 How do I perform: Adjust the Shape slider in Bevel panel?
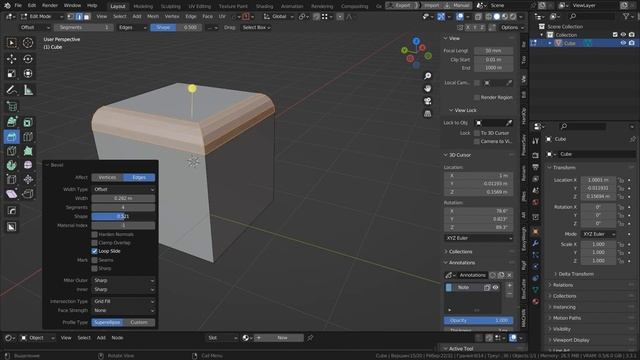(123, 216)
